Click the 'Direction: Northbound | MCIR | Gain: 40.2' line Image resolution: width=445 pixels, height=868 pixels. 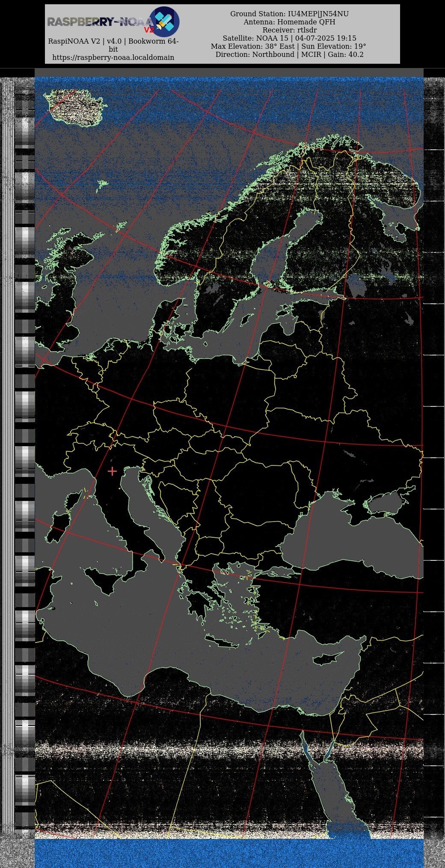tap(290, 54)
